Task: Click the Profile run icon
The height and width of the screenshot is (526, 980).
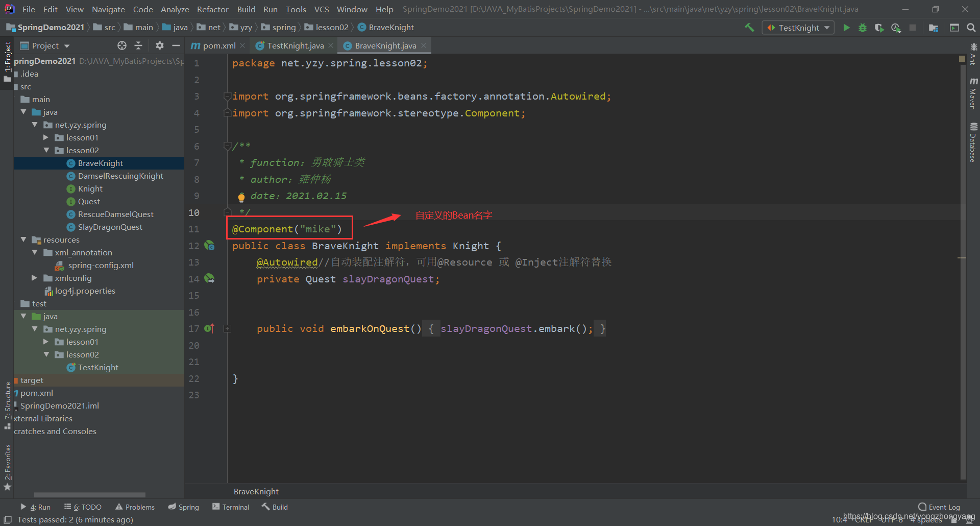Action: point(896,28)
